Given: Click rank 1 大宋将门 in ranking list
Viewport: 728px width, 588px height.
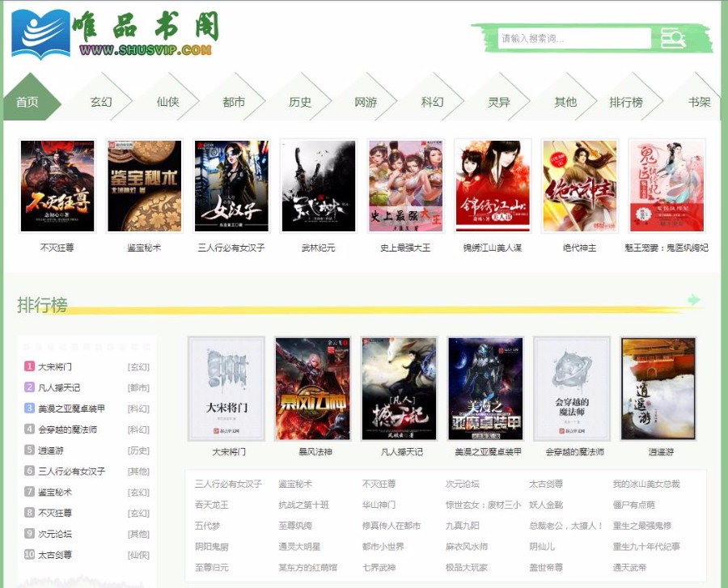Looking at the screenshot, I should [x=55, y=366].
